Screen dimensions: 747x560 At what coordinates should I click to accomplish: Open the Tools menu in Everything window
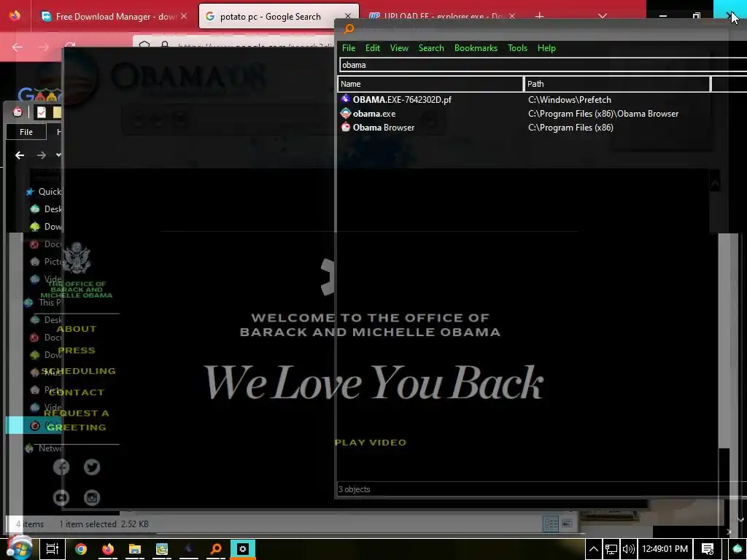pyautogui.click(x=517, y=48)
